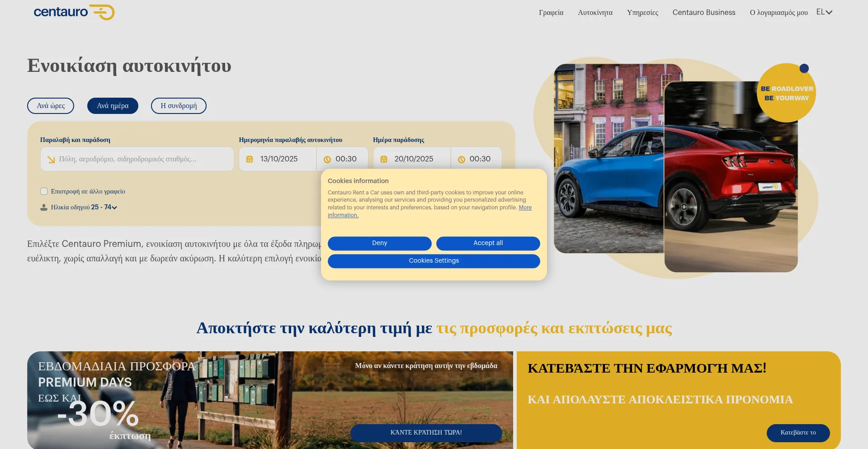868x449 pixels.
Task: Click the 'Κατεβάστε το' app button
Action: (798, 433)
